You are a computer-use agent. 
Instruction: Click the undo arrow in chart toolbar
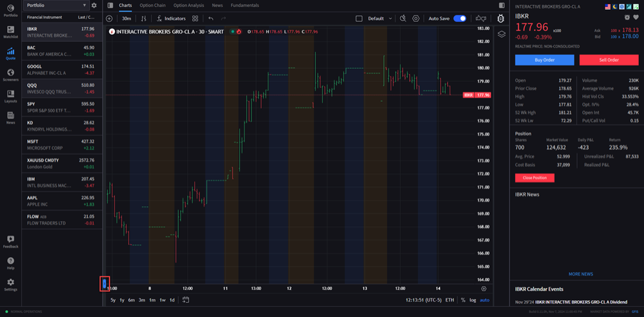pyautogui.click(x=210, y=19)
